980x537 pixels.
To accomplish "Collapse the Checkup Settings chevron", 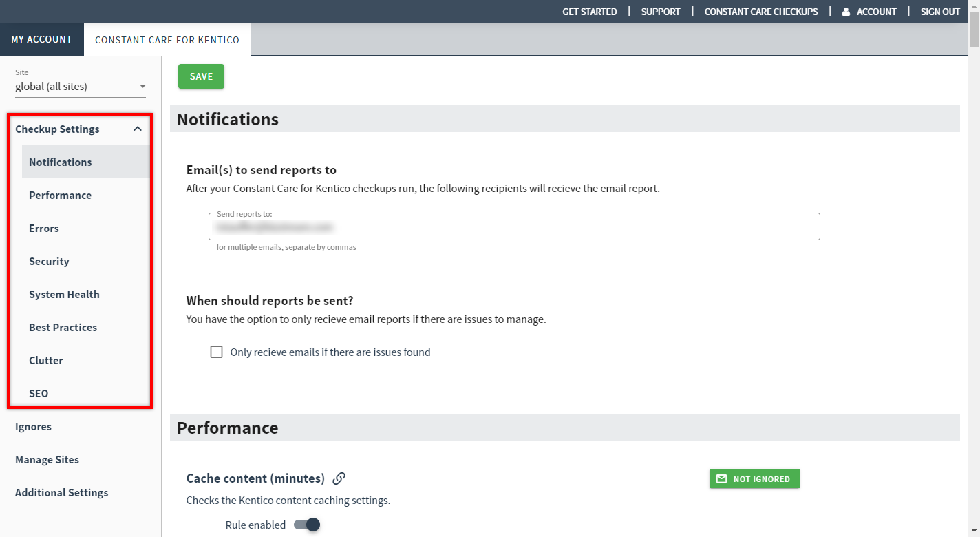I will pos(138,129).
